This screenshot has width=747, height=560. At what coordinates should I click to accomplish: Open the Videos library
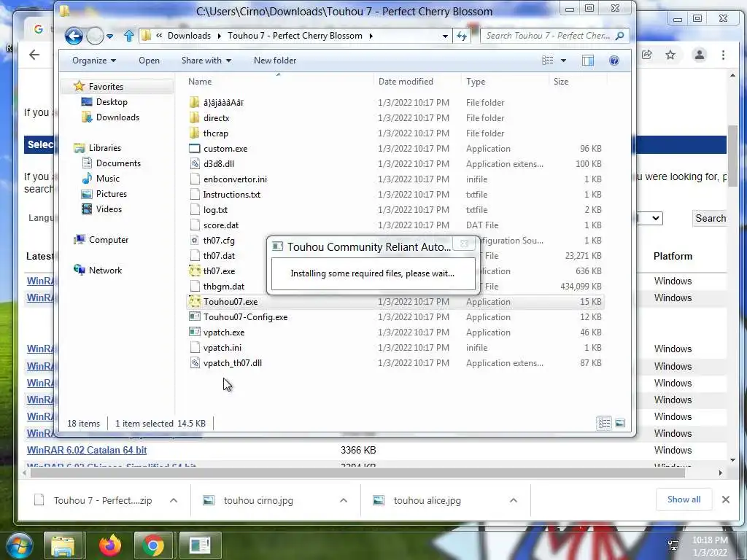pyautogui.click(x=109, y=209)
